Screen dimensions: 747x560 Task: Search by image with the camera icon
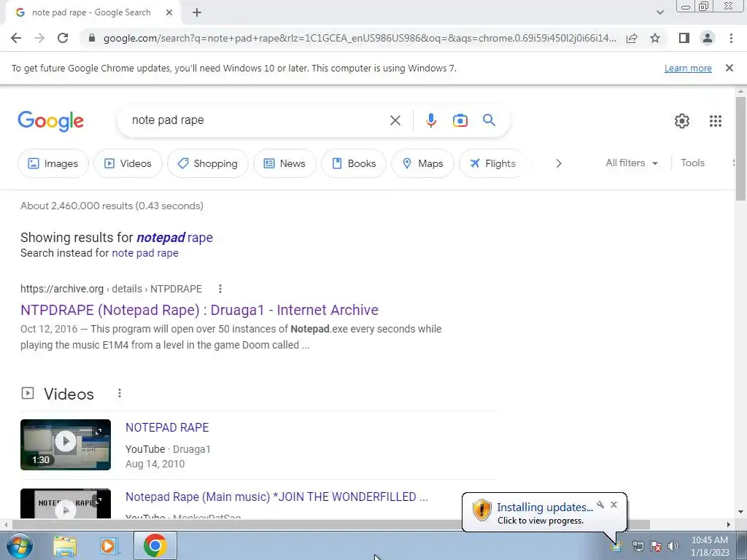coord(460,120)
